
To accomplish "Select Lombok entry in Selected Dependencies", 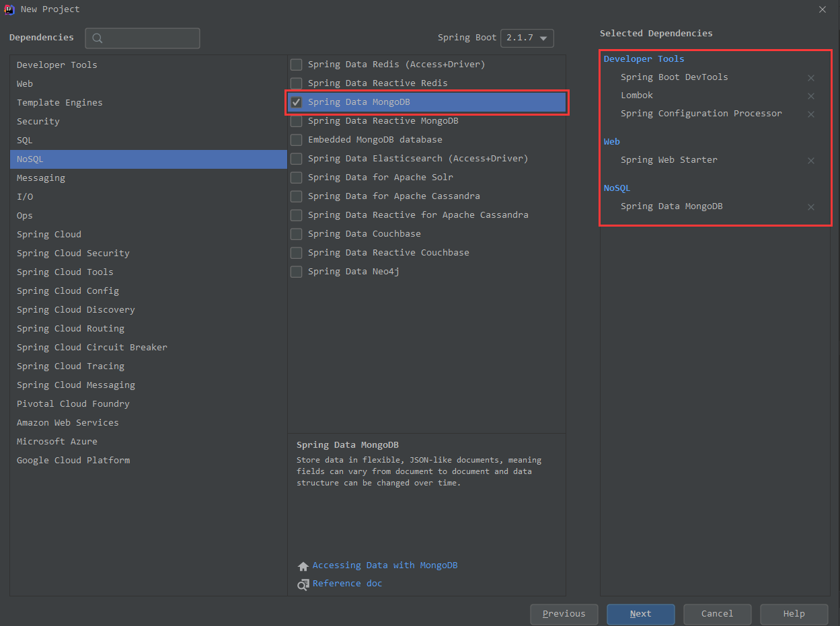I will pyautogui.click(x=637, y=95).
